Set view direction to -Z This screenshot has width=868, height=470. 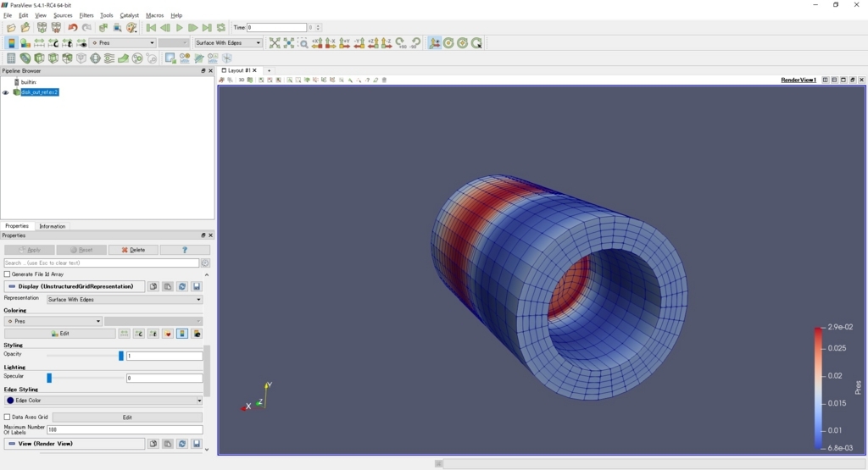click(387, 43)
